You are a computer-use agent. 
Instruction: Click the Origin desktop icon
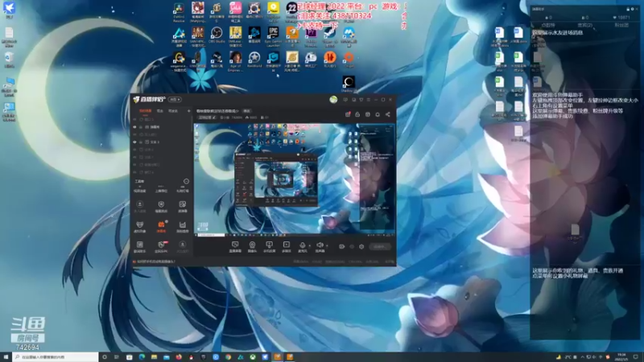tap(349, 60)
